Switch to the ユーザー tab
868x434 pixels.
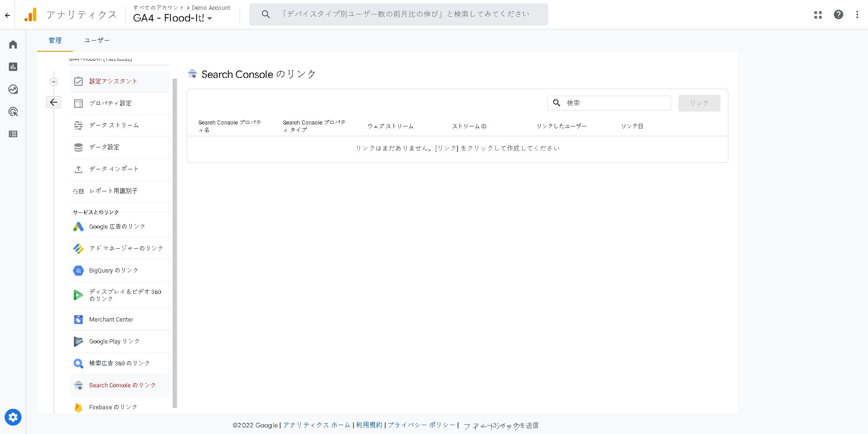pyautogui.click(x=97, y=41)
